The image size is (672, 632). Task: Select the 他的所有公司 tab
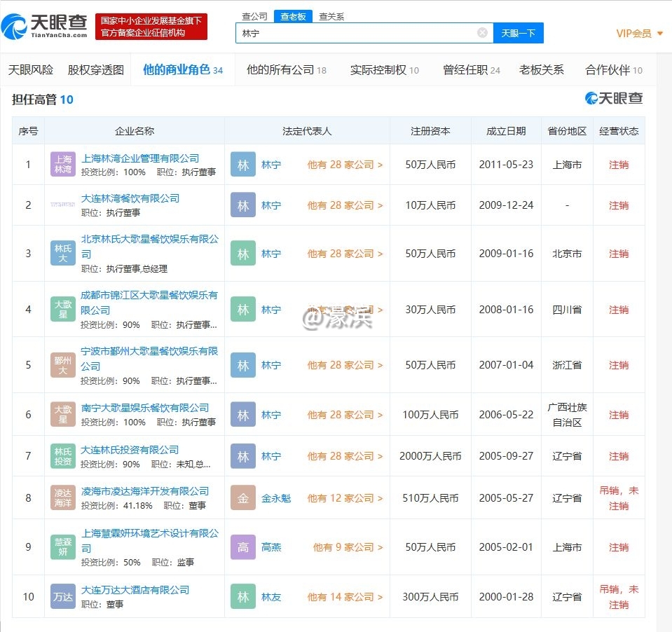click(280, 70)
